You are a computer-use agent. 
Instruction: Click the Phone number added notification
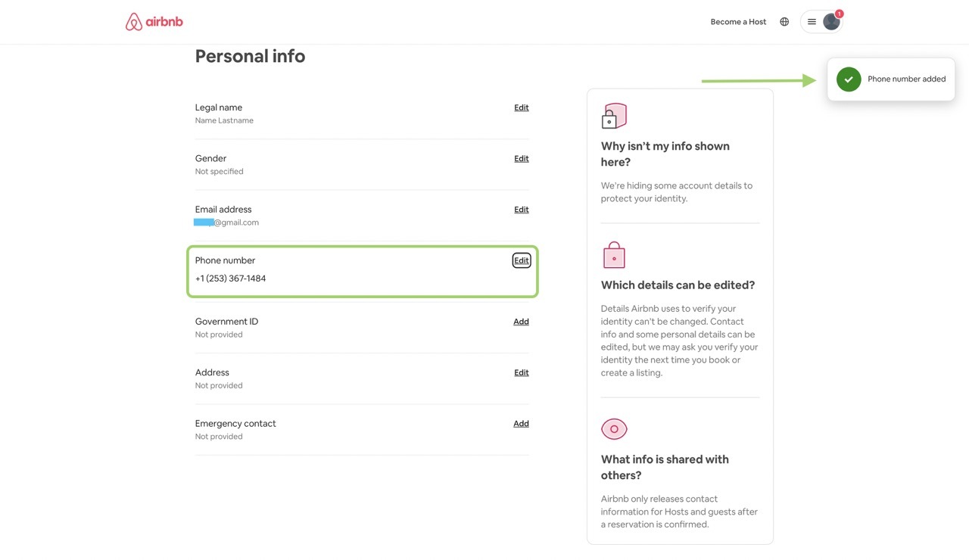coord(906,79)
